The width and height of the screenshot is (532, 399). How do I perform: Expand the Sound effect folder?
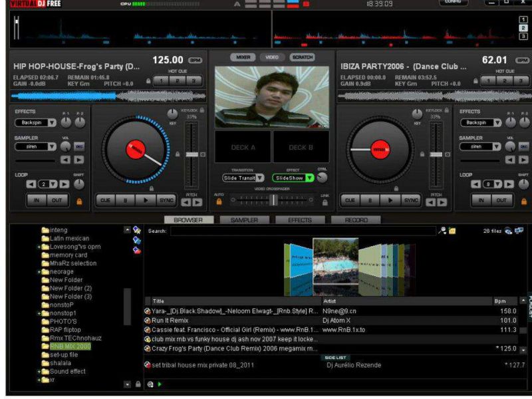click(x=39, y=372)
